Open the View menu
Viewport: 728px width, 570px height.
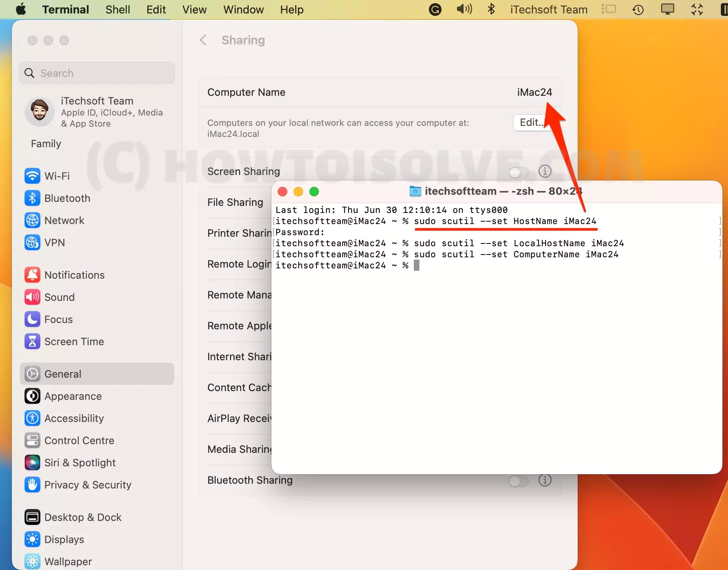coord(194,9)
